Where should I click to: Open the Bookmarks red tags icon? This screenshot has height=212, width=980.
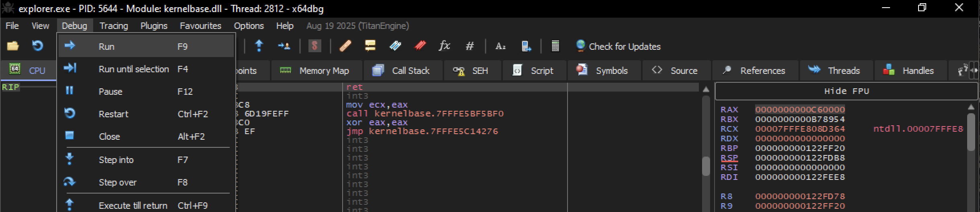(420, 46)
